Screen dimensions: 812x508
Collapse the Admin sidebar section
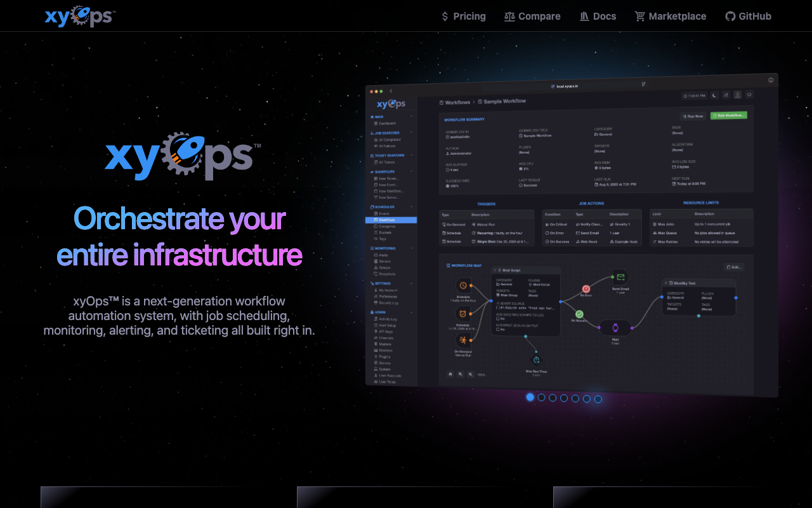(x=411, y=312)
